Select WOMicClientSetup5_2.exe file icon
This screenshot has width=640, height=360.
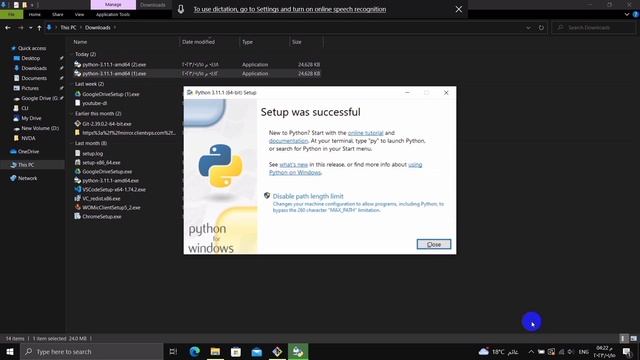pyautogui.click(x=78, y=207)
